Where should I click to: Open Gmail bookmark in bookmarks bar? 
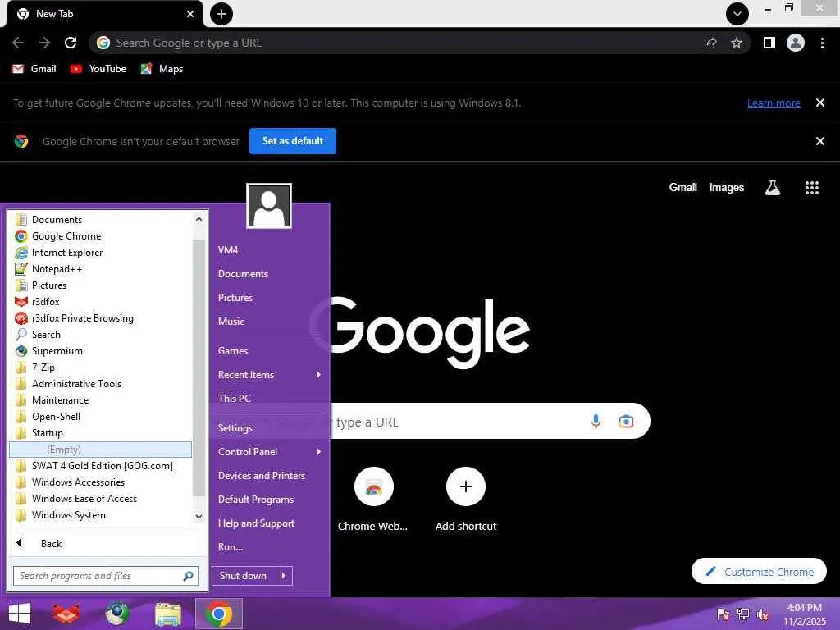click(x=34, y=69)
